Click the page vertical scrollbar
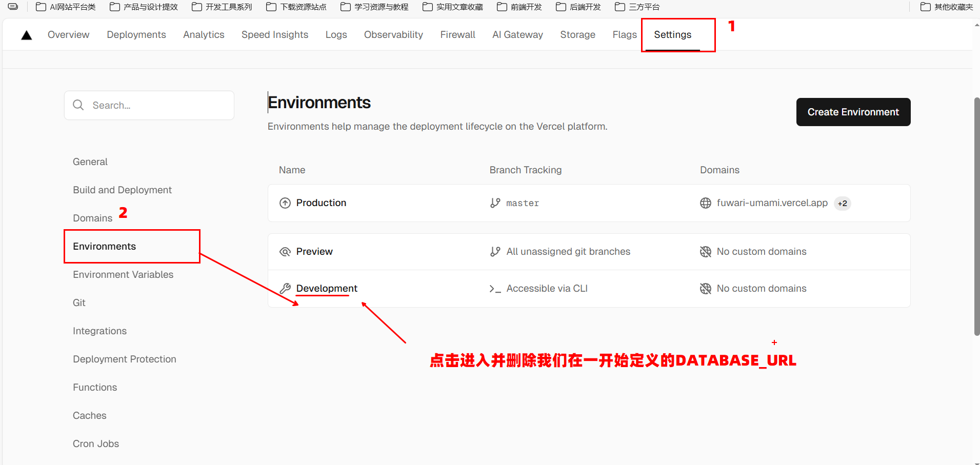The image size is (980, 465). 976,215
